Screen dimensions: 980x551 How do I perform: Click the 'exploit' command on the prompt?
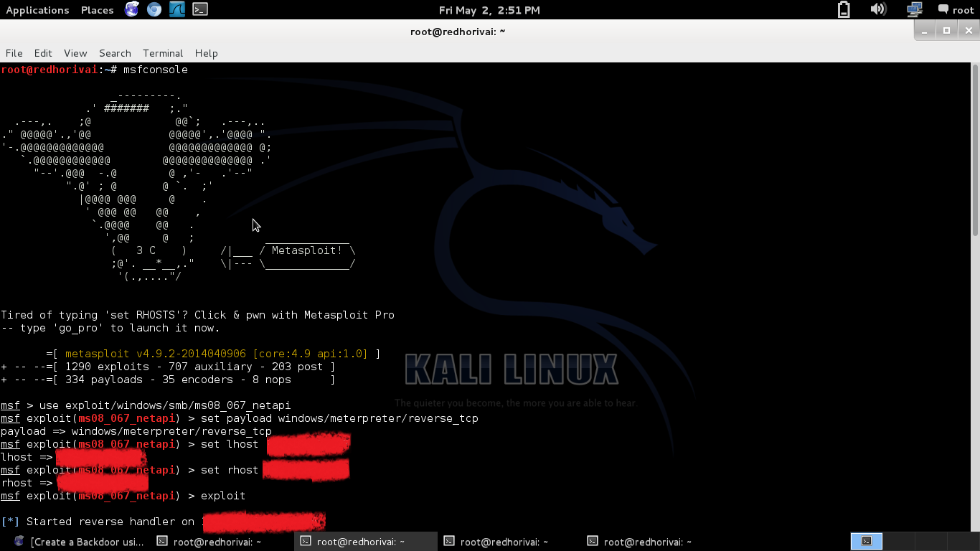223,496
